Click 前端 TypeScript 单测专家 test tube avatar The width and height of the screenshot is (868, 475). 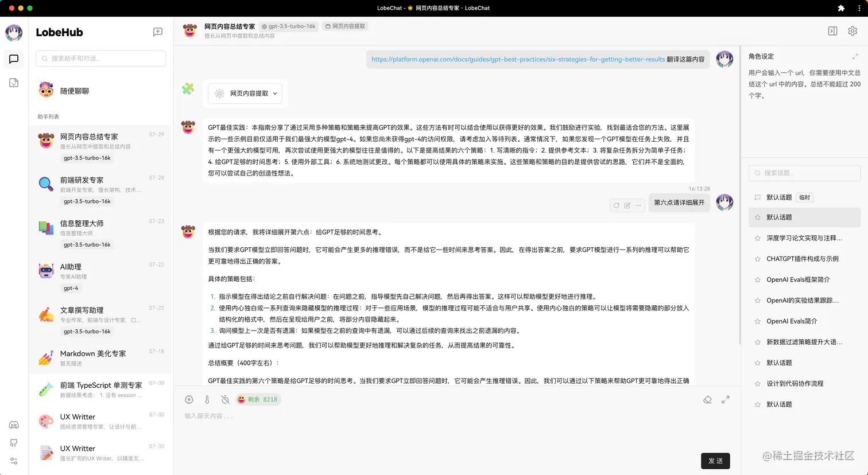pos(46,389)
